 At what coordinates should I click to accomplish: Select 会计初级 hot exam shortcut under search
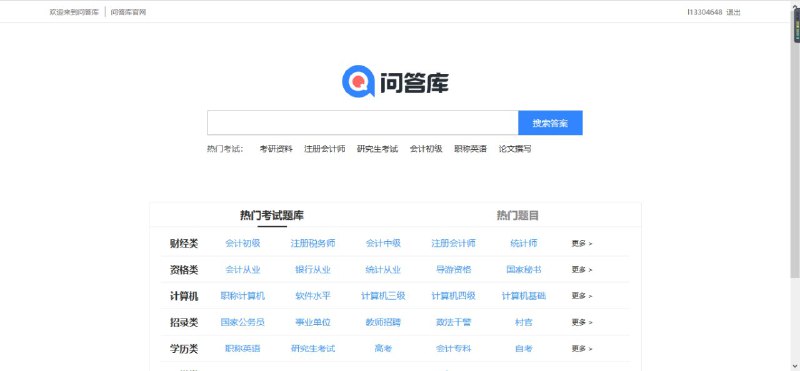click(x=426, y=149)
